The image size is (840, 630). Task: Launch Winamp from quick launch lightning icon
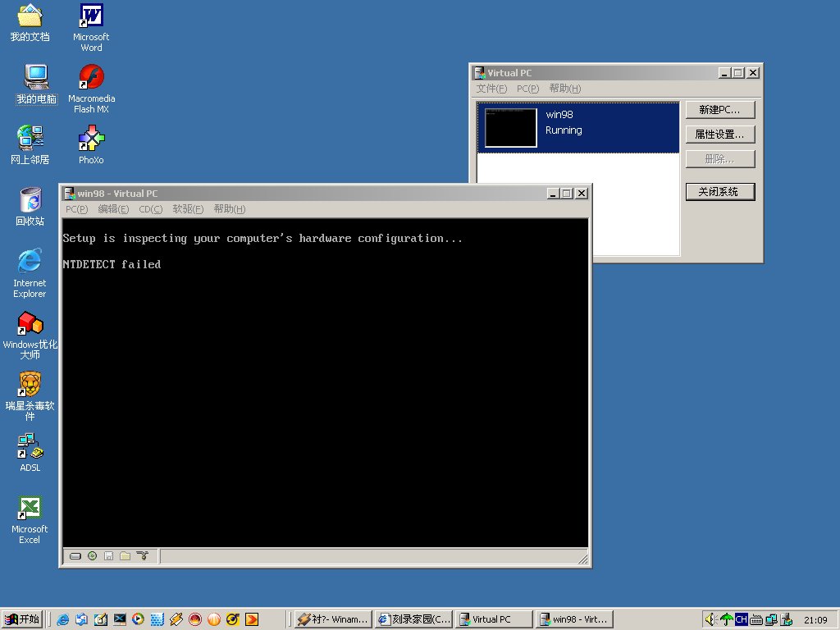[x=176, y=619]
